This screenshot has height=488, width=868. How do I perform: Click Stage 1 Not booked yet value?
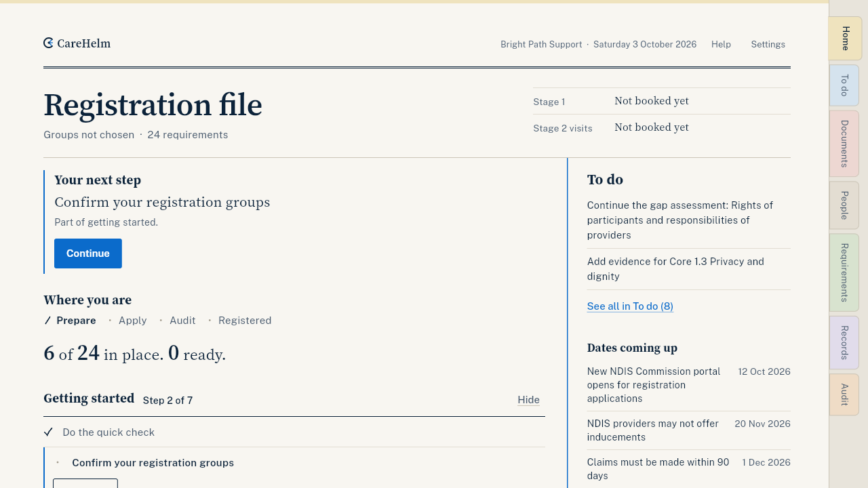tap(652, 101)
